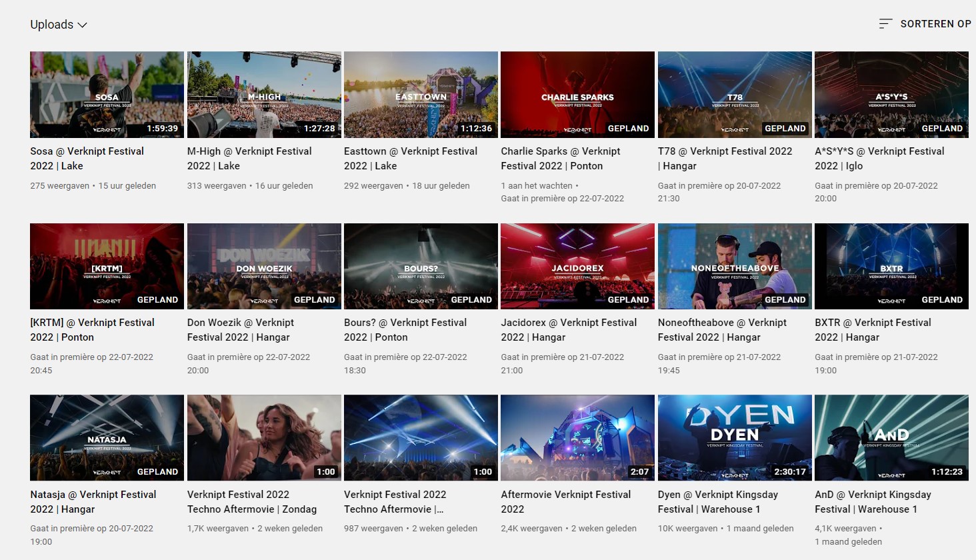Open AnD Kingsday Festival thumbnail
Screen dimensions: 976x560
pos(891,437)
